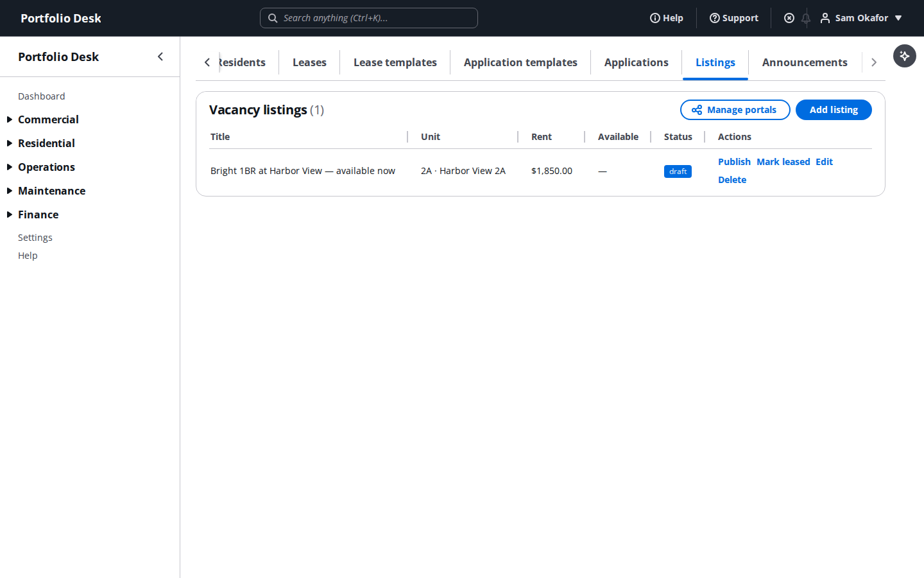
Task: Click the Available column header
Action: click(618, 137)
